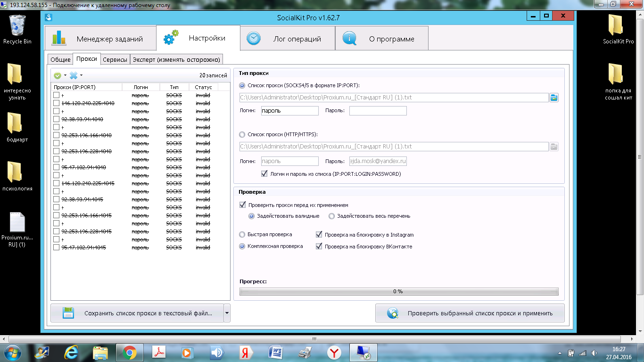Select the бодиарт desktop folder

point(17,127)
